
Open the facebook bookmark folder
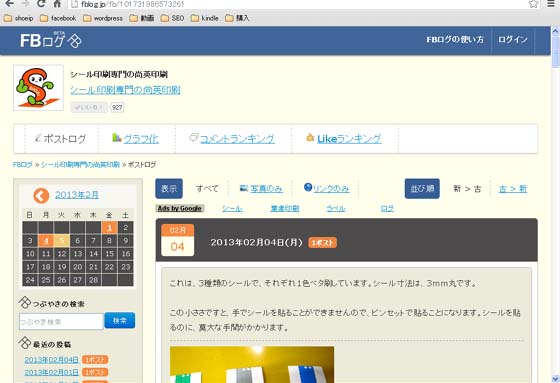click(58, 18)
